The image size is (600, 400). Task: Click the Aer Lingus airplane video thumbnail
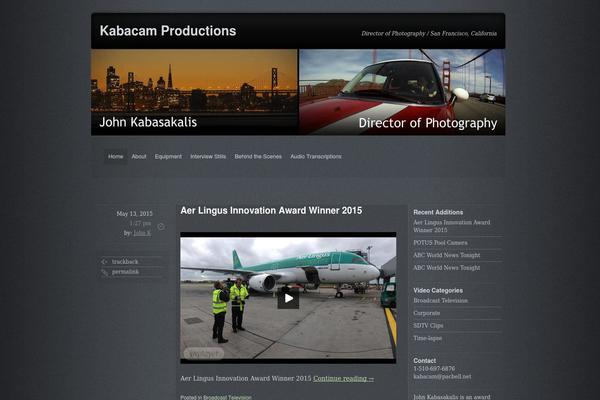click(288, 298)
